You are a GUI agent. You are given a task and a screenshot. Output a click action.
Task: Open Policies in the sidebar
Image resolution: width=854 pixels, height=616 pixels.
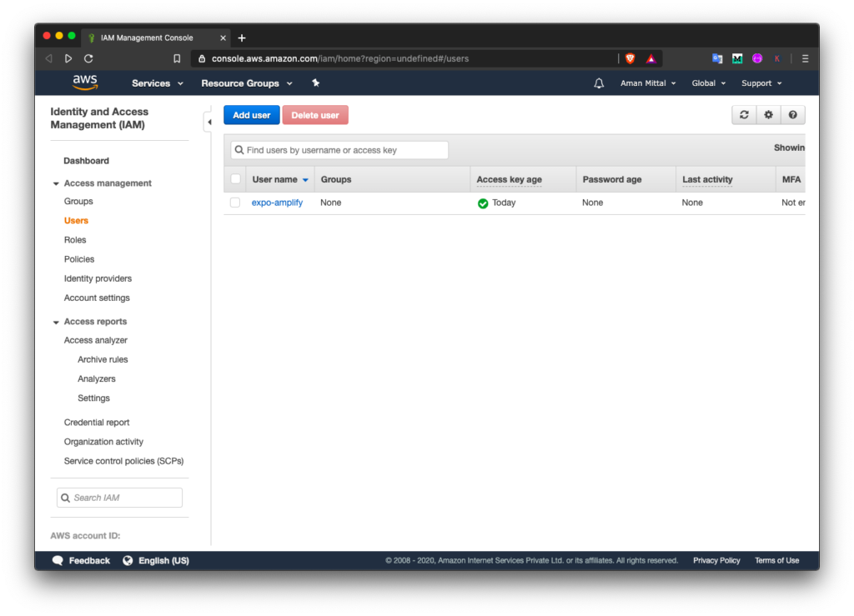pyautogui.click(x=79, y=259)
